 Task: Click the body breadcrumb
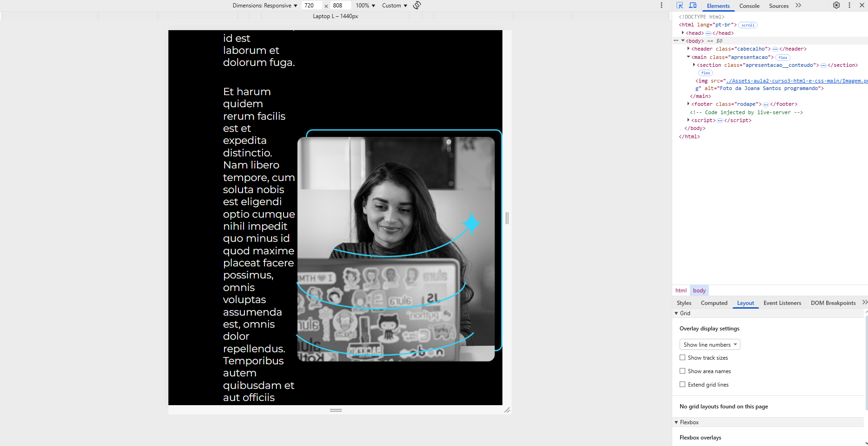(x=699, y=291)
